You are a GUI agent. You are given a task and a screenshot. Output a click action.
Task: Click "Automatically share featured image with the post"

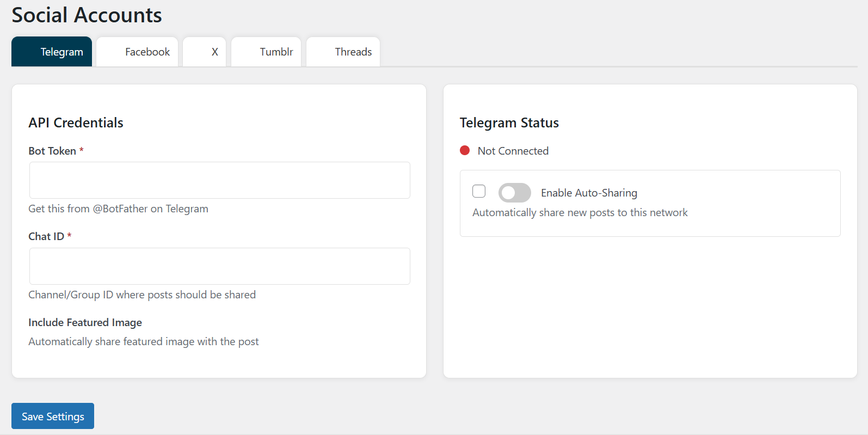[x=144, y=341]
